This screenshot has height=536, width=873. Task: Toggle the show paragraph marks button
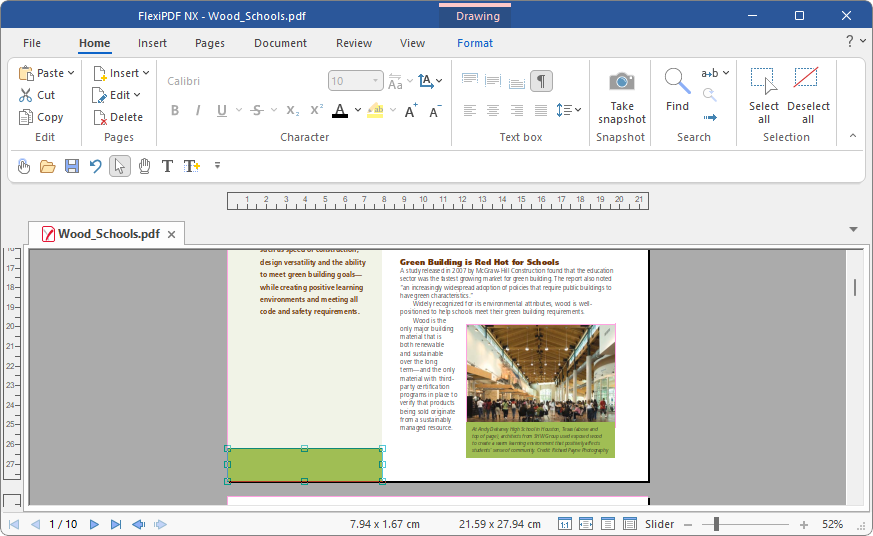541,81
